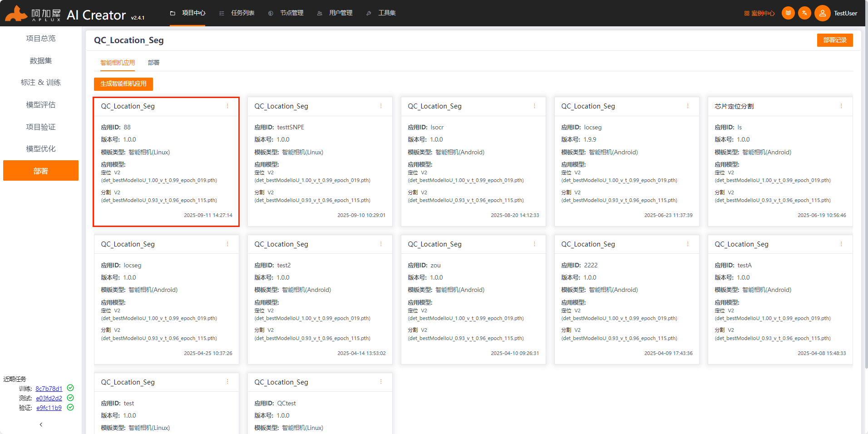
Task: Open the 工具集 top menu
Action: [381, 13]
